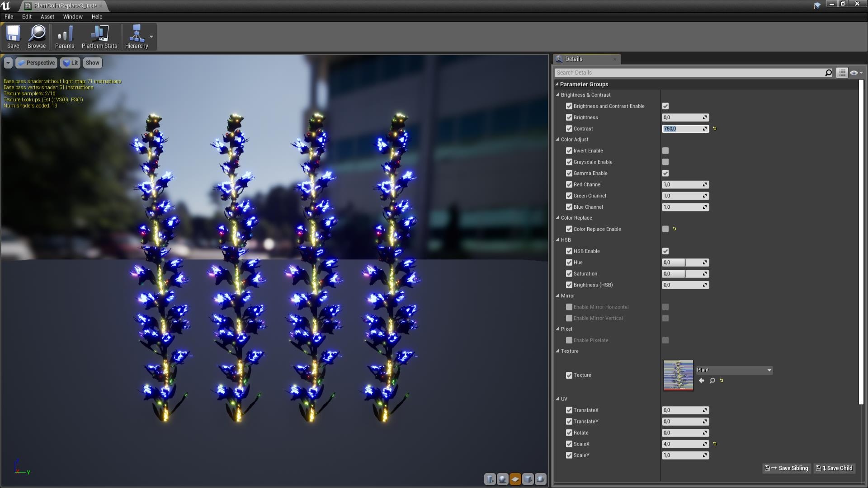The height and width of the screenshot is (488, 868).
Task: Switch preview mesh to the sphere shape
Action: click(x=502, y=479)
